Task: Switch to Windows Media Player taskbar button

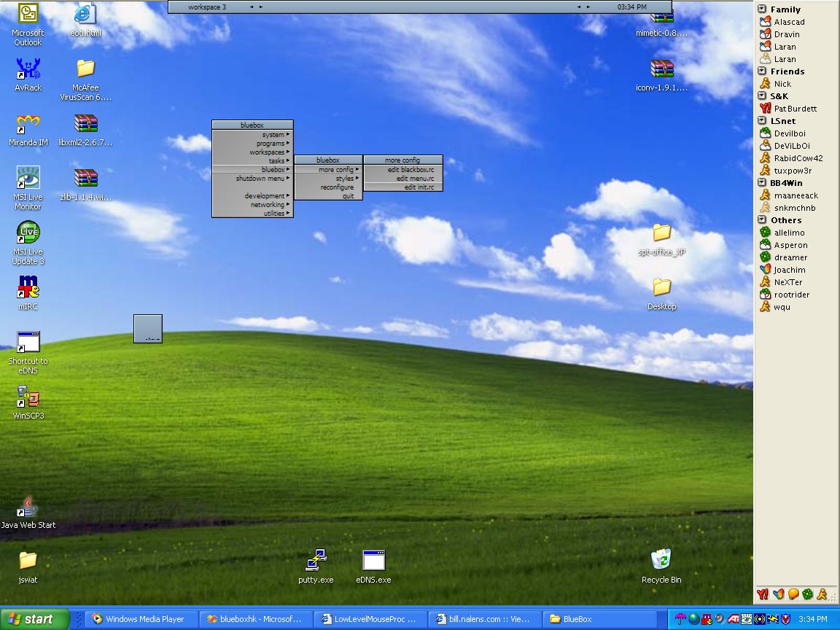Action: click(141, 619)
